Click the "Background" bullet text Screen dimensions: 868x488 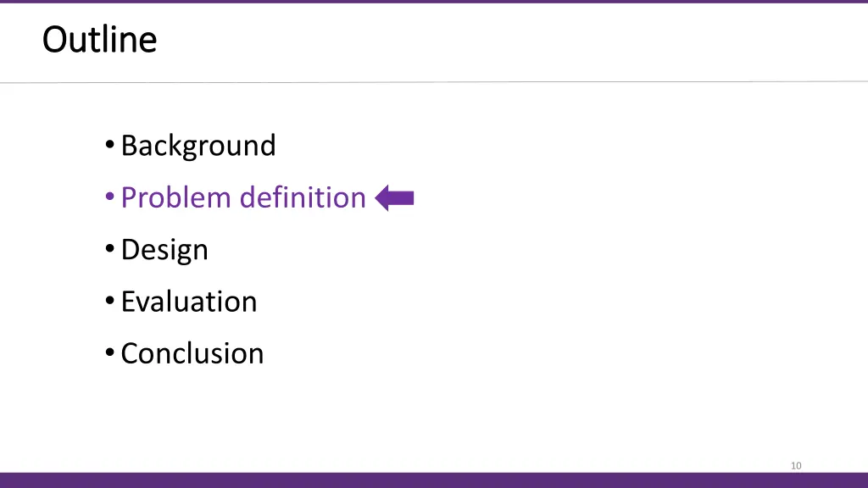click(198, 146)
